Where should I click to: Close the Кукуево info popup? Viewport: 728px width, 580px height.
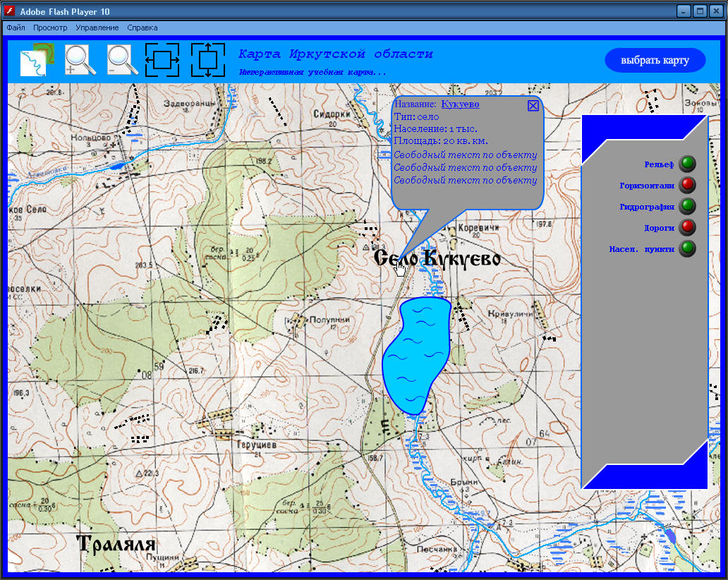click(533, 105)
